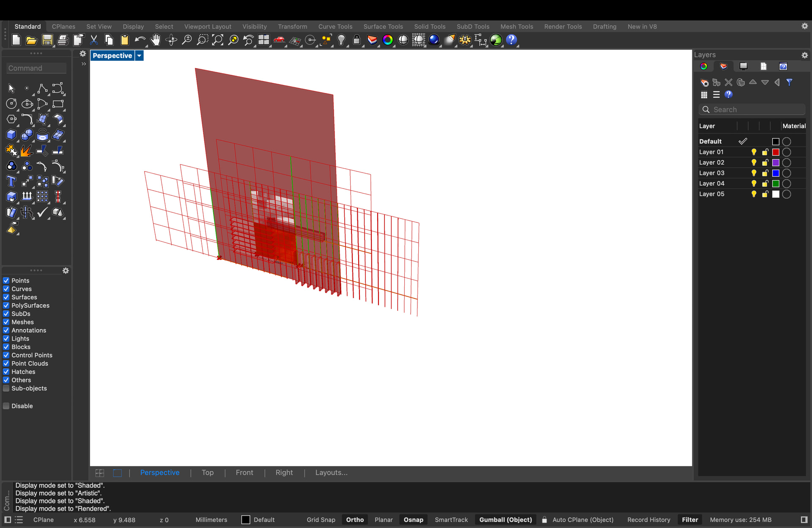Image resolution: width=812 pixels, height=528 pixels.
Task: Click the new layer icon
Action: tap(704, 82)
